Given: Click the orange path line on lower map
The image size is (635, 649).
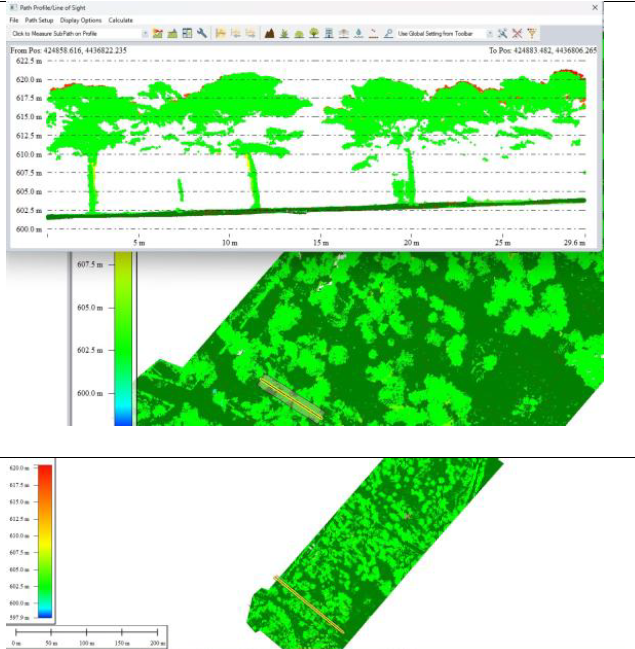Looking at the screenshot, I should click(309, 603).
